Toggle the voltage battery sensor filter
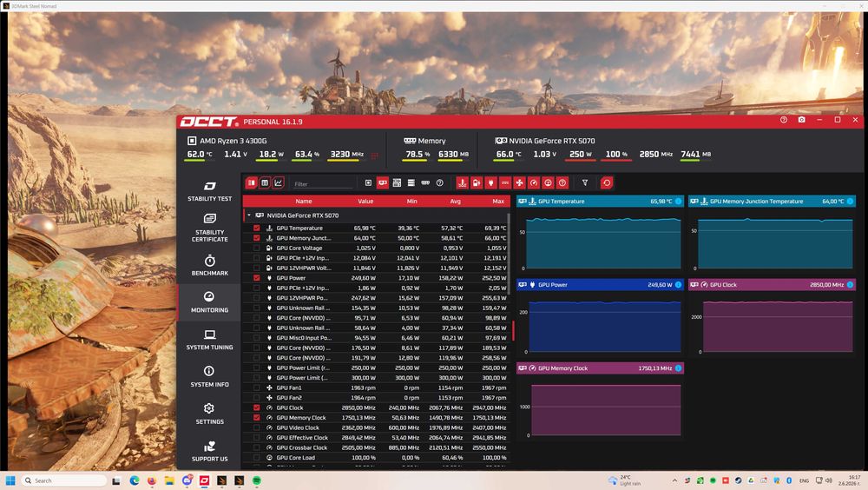The image size is (868, 490). click(477, 183)
